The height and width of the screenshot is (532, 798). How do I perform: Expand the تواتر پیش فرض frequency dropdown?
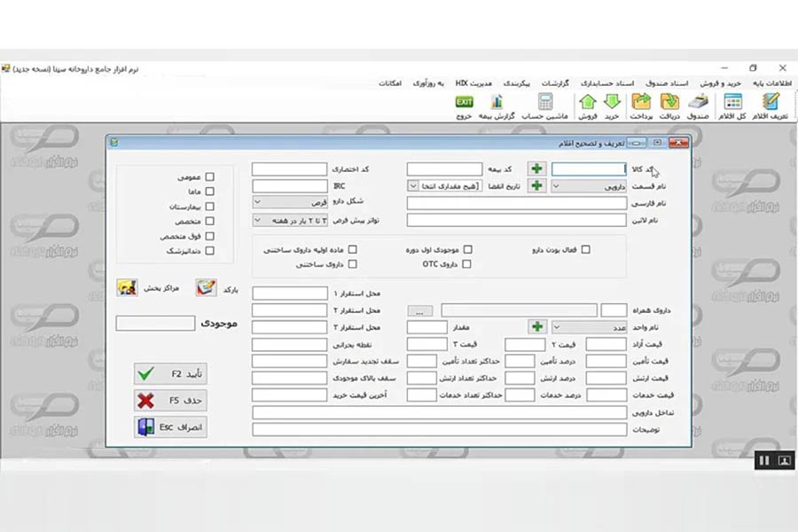(x=290, y=221)
